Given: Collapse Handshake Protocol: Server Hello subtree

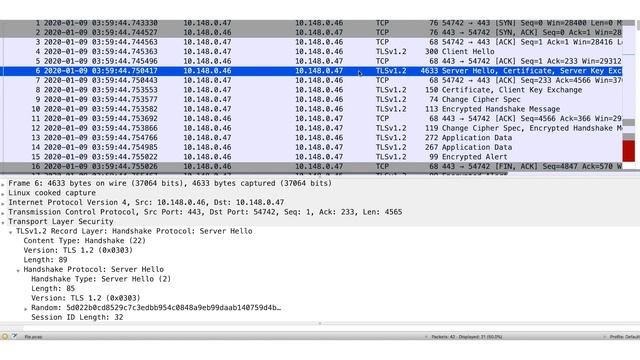Looking at the screenshot, I should pyautogui.click(x=18, y=270).
